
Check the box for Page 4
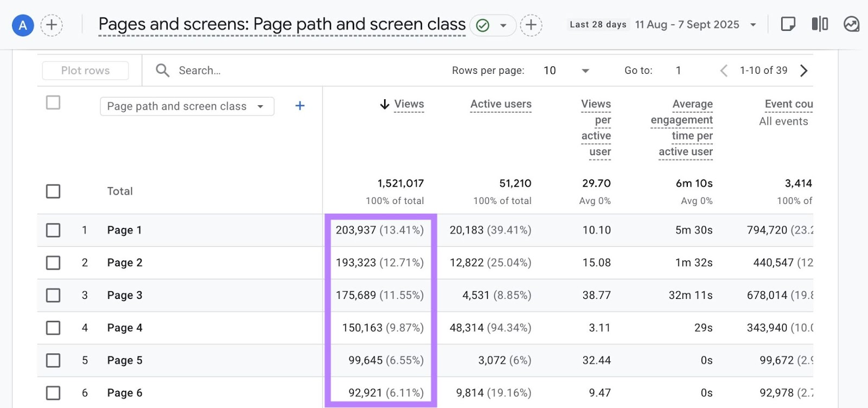(x=53, y=328)
